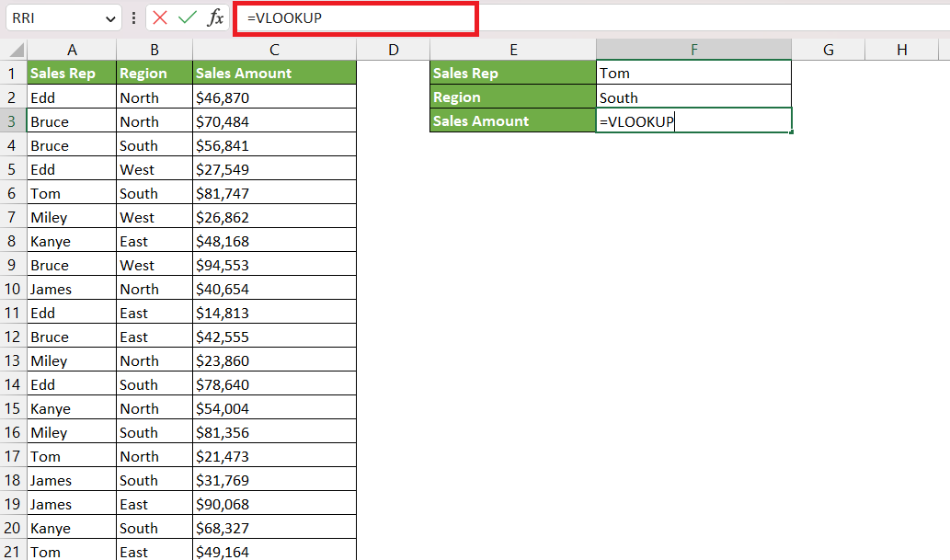The width and height of the screenshot is (950, 560).
Task: Select cell A8 containing Kanye
Action: point(72,241)
